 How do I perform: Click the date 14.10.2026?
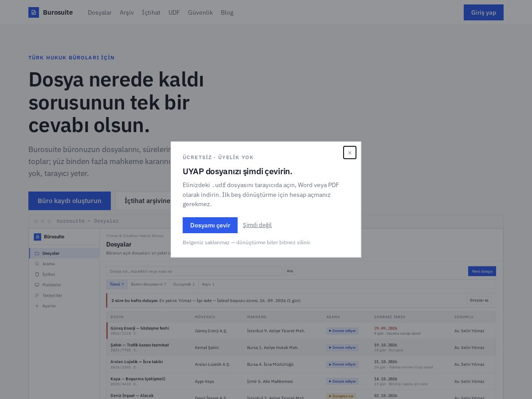pyautogui.click(x=386, y=379)
